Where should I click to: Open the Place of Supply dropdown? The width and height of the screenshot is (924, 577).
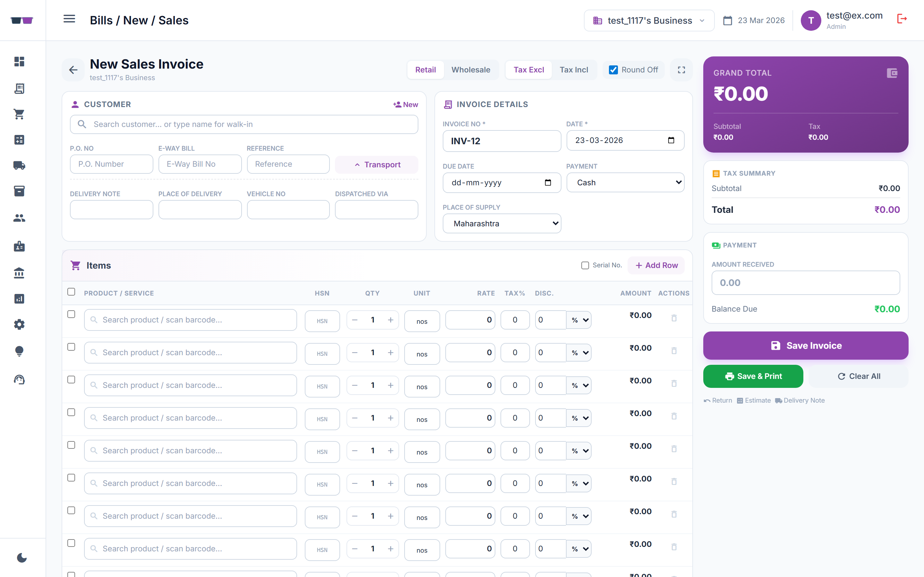point(501,223)
